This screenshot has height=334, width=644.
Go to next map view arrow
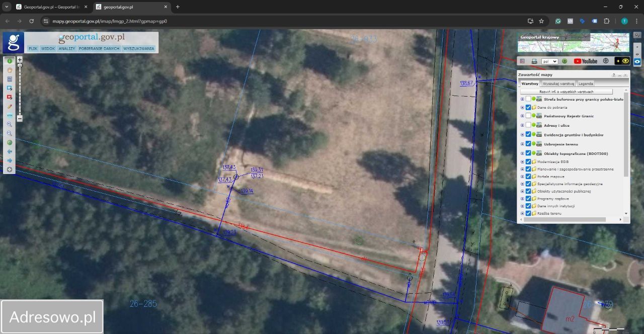tap(10, 160)
